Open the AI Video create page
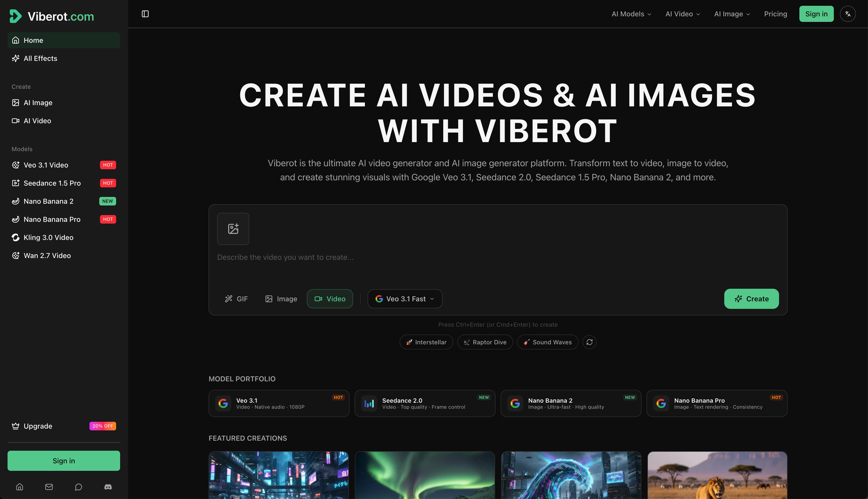Viewport: 868px width, 499px height. [x=64, y=121]
